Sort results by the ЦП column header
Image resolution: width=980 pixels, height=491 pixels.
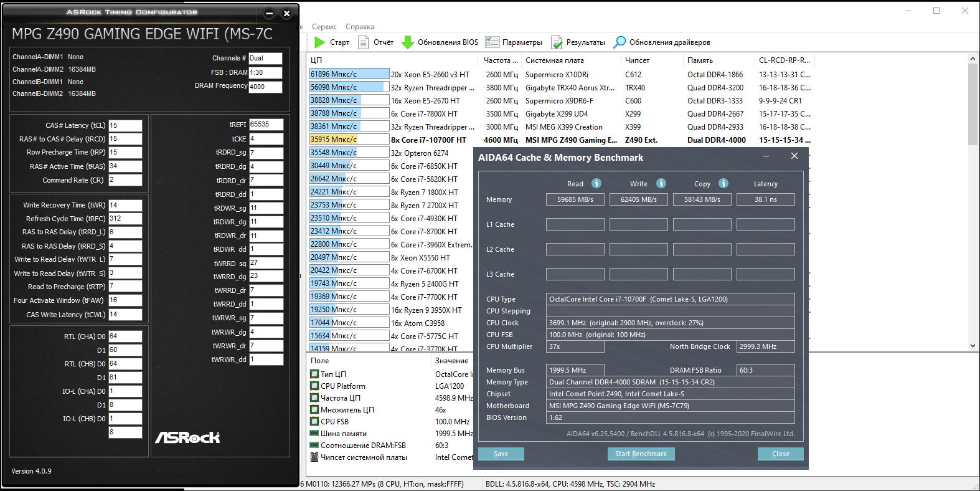(393, 60)
